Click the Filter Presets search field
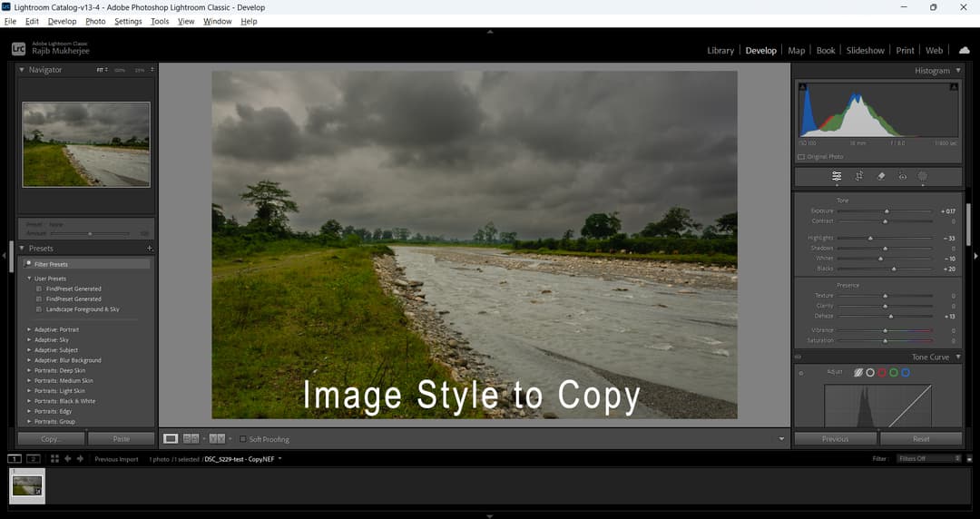 point(87,264)
